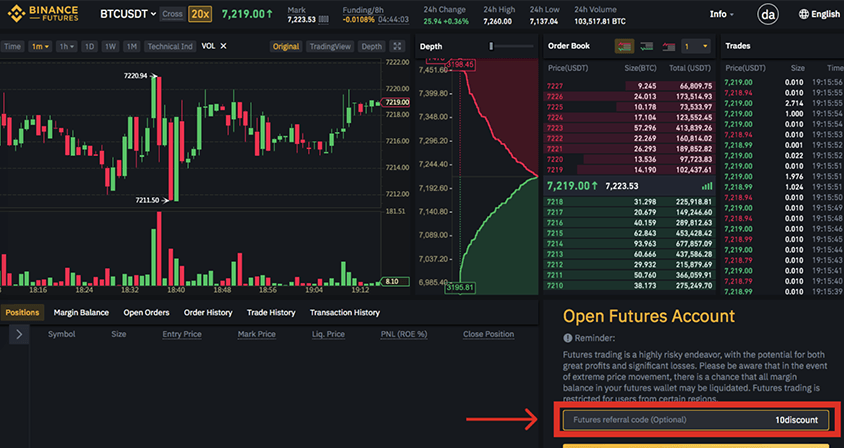Viewport: 844px width, 448px height.
Task: Open the Positions tab
Action: point(22,312)
